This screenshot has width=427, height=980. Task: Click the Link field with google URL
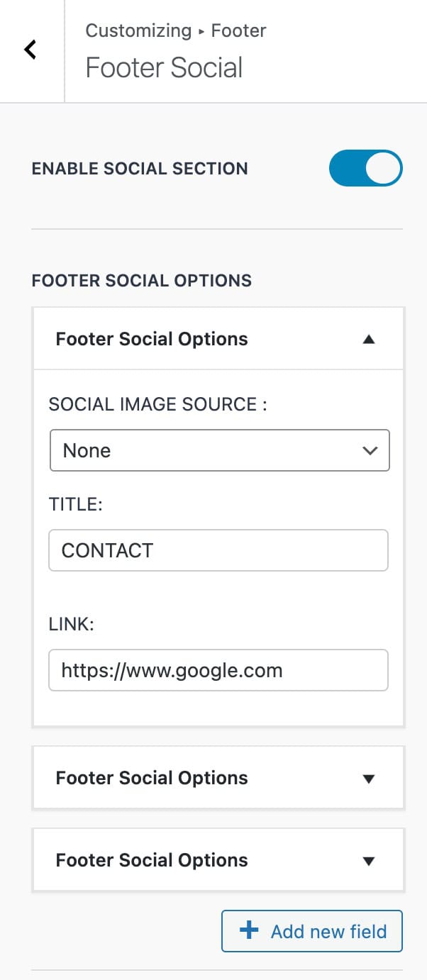[x=218, y=670]
